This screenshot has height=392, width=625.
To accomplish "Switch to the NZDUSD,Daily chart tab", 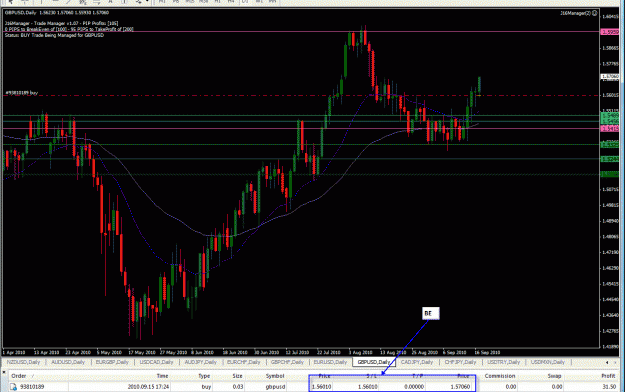I will (x=24, y=362).
